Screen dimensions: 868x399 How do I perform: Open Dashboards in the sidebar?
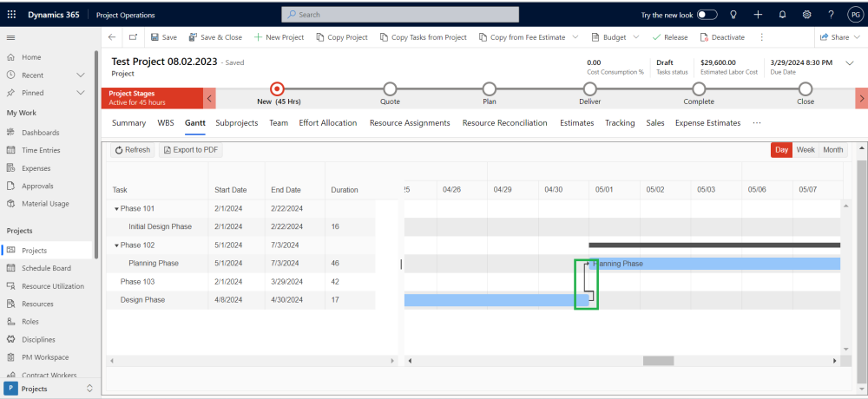tap(41, 133)
